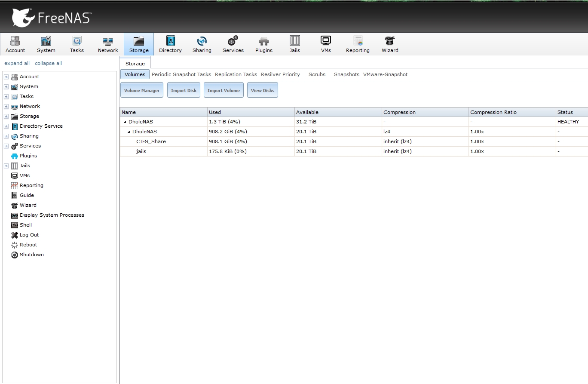The image size is (588, 384).
Task: Open Directory in the top toolbar
Action: (x=170, y=44)
